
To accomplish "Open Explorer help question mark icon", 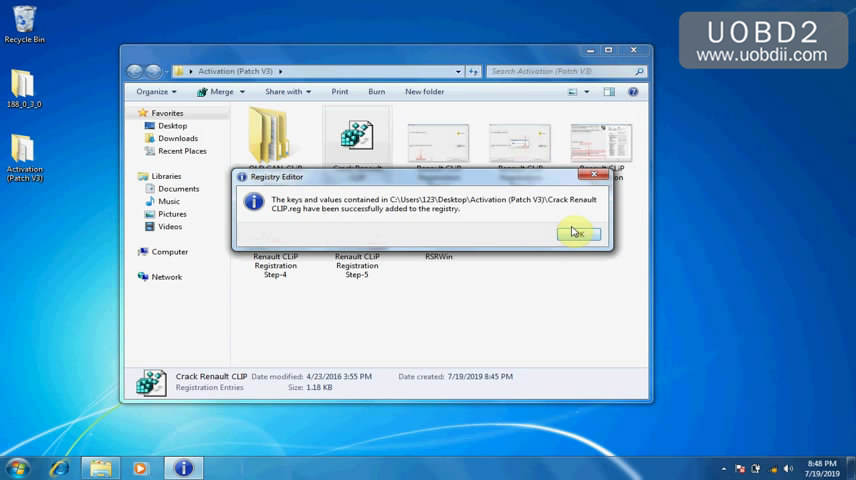I will [x=633, y=92].
